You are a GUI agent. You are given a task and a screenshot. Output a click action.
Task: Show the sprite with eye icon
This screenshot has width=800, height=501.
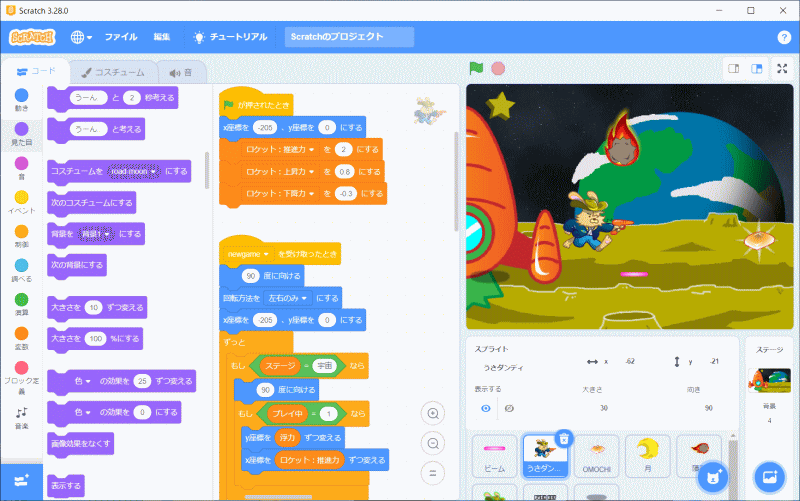[x=485, y=408]
